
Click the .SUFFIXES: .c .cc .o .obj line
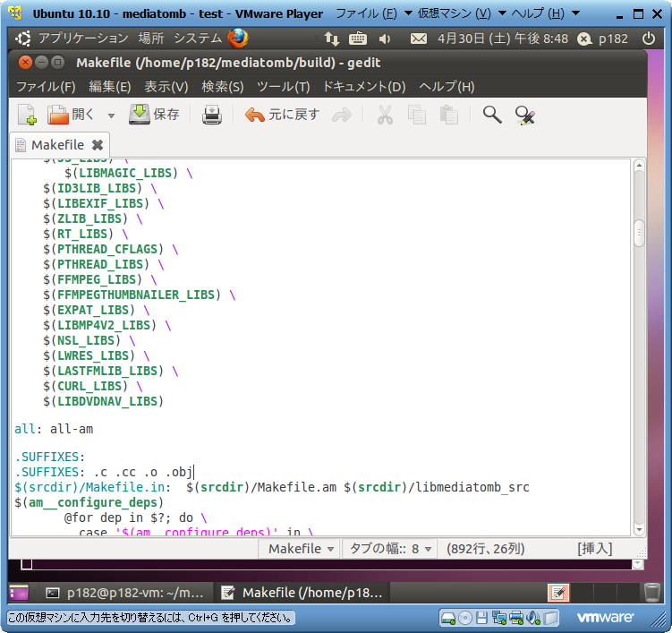tap(104, 472)
